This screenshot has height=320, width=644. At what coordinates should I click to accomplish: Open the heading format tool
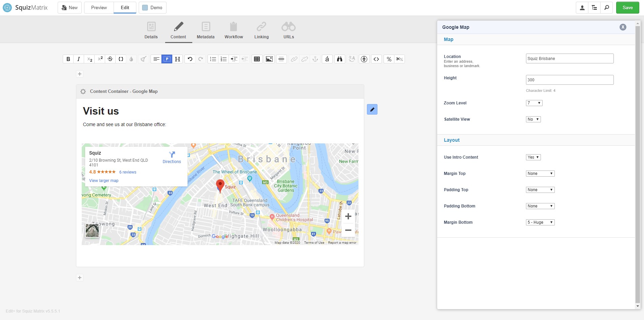tap(177, 59)
